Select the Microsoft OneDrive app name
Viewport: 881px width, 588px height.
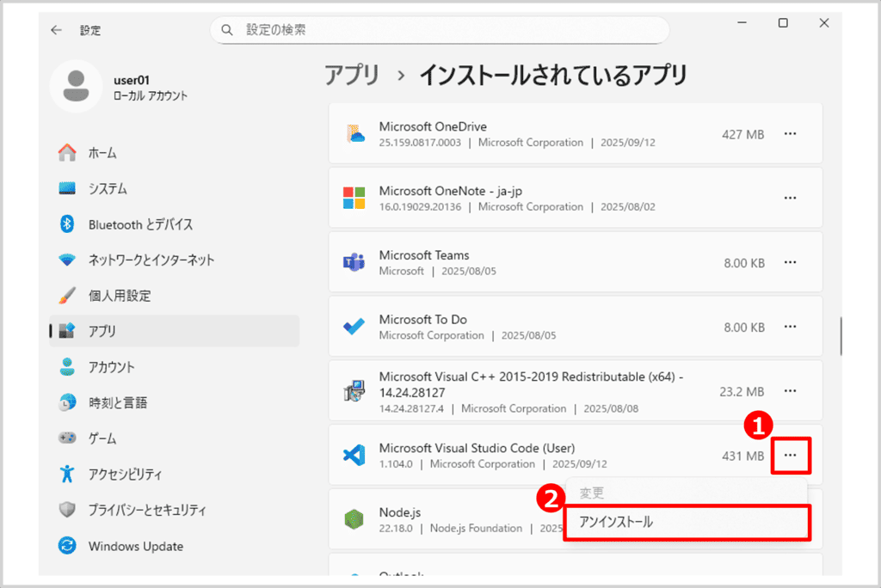(x=433, y=127)
